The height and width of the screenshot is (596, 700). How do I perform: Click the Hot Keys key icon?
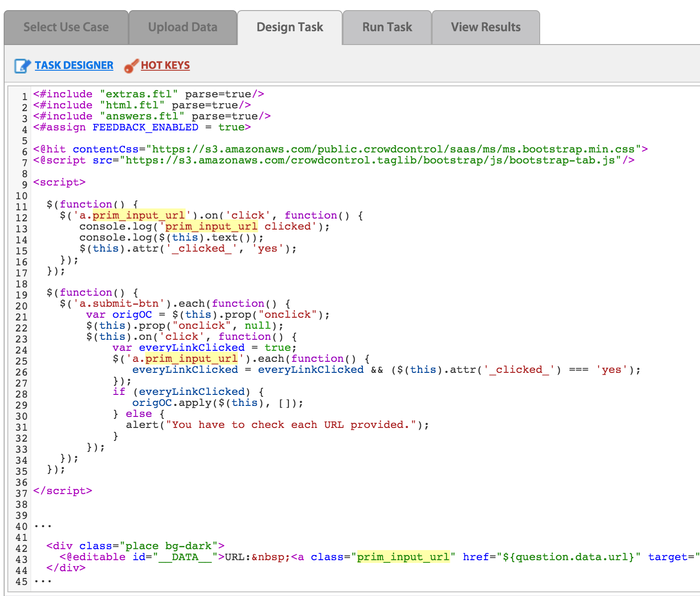pyautogui.click(x=131, y=66)
